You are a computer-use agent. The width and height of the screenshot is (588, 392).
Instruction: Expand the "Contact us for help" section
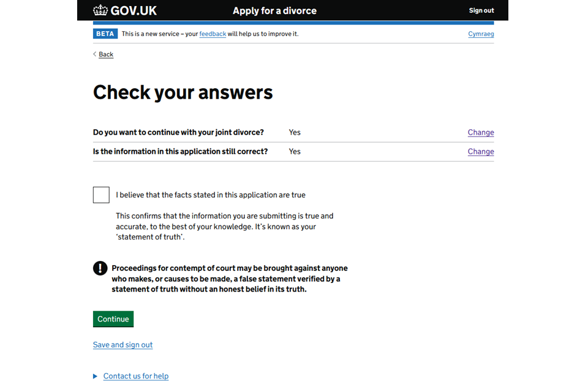135,375
